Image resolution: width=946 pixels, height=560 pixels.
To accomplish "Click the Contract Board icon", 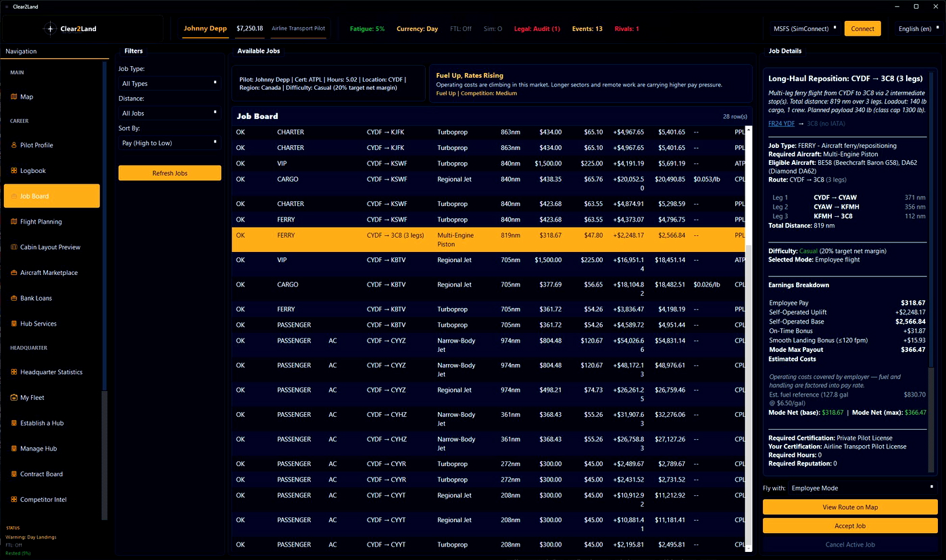I will click(14, 474).
